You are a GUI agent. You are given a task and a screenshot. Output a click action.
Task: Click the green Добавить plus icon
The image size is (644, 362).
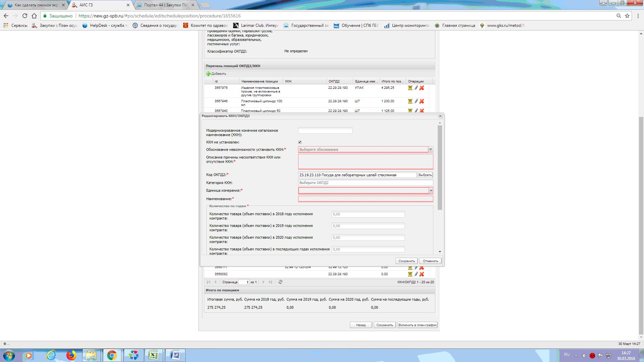208,74
